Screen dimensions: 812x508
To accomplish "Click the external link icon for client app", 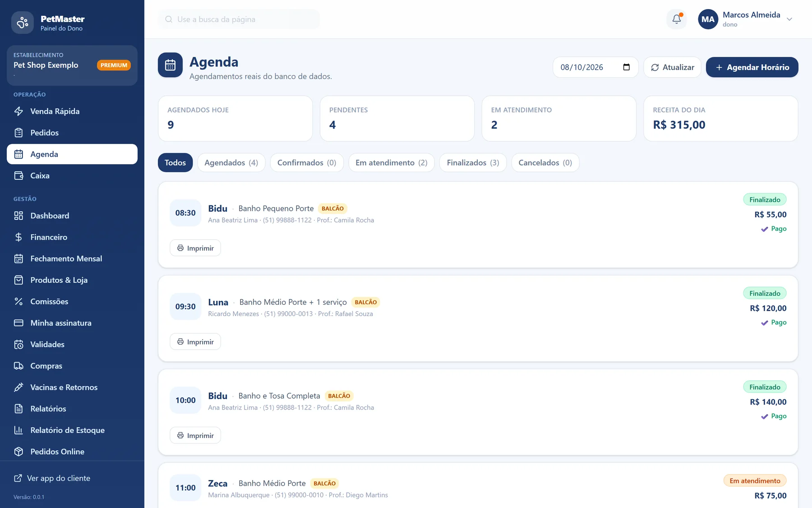I will [18, 478].
